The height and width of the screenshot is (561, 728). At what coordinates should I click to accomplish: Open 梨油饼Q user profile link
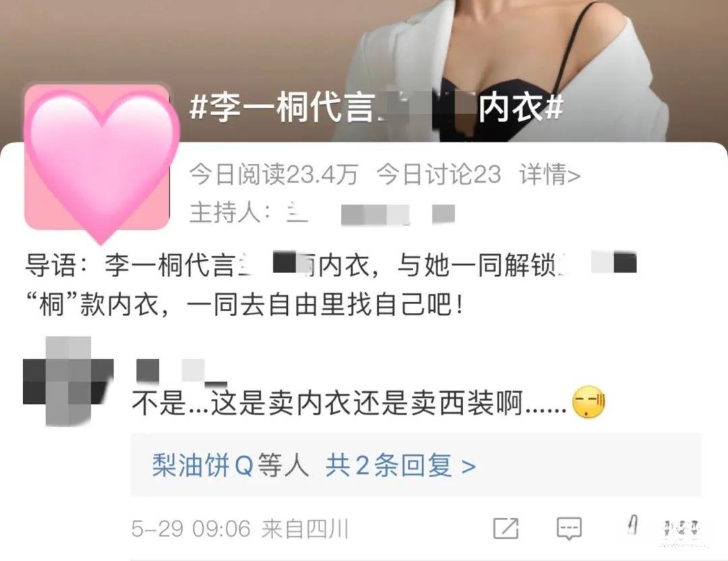pos(202,465)
